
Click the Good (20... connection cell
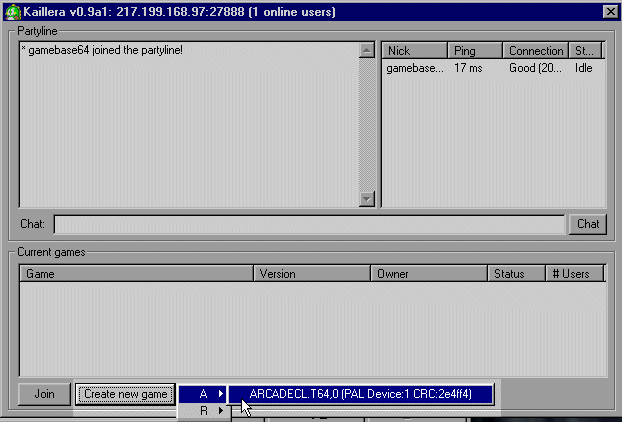pos(535,68)
